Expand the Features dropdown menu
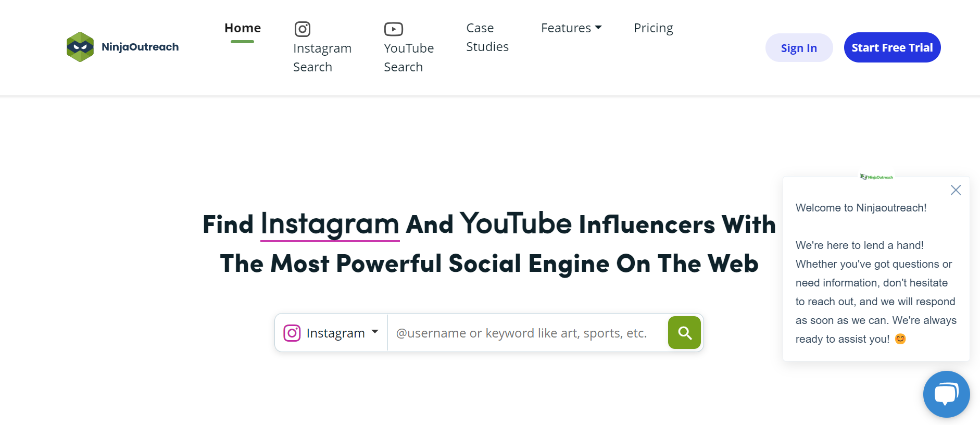980x425 pixels. pos(566,28)
